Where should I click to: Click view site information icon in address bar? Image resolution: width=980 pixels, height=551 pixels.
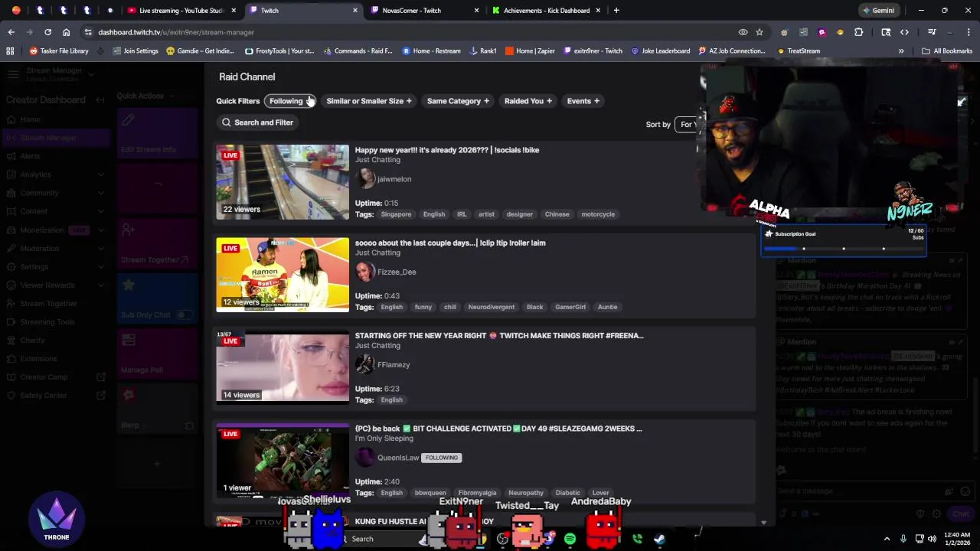point(88,32)
